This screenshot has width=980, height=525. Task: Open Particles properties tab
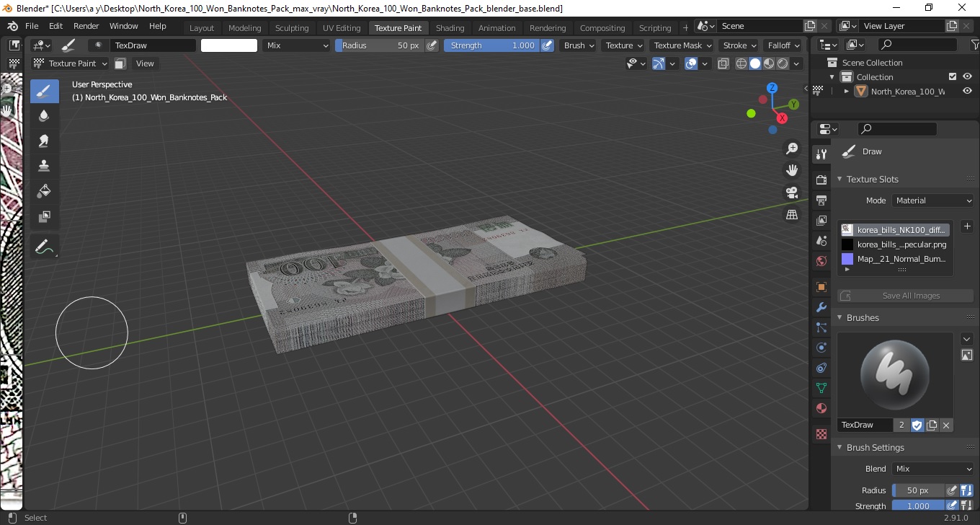pos(821,327)
